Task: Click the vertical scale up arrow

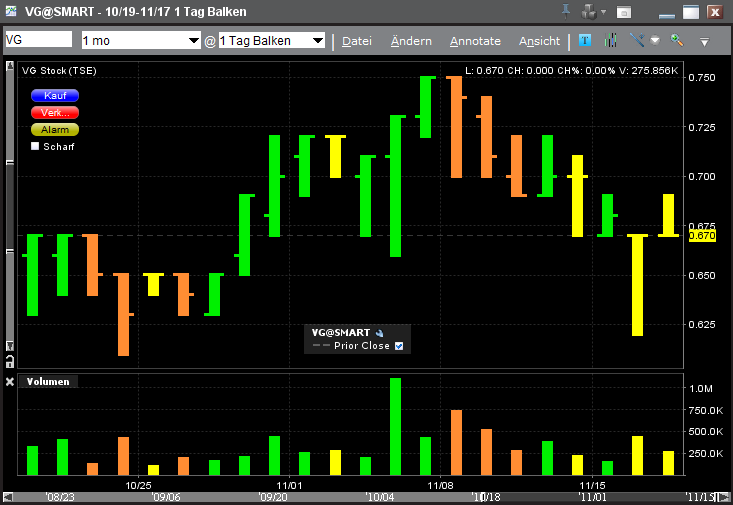Action: click(10, 66)
